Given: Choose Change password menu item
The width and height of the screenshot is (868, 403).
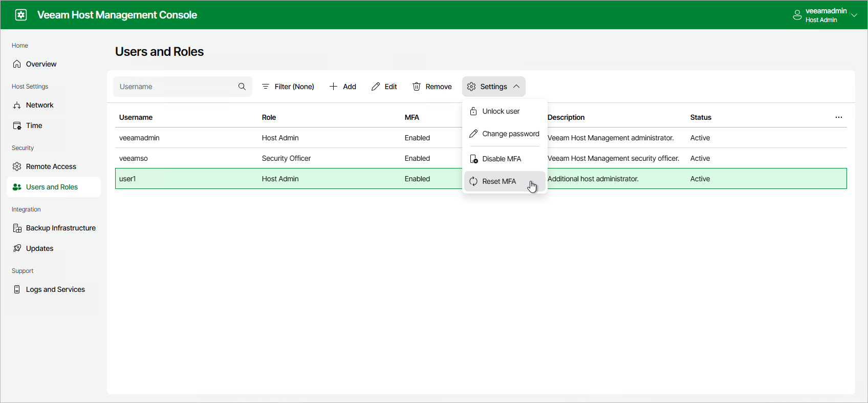Looking at the screenshot, I should (x=505, y=134).
